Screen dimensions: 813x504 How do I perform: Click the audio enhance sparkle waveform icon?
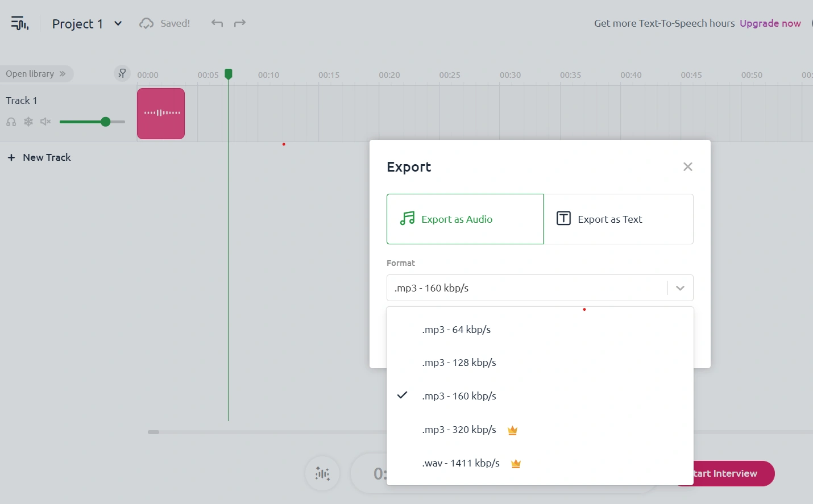pyautogui.click(x=322, y=473)
